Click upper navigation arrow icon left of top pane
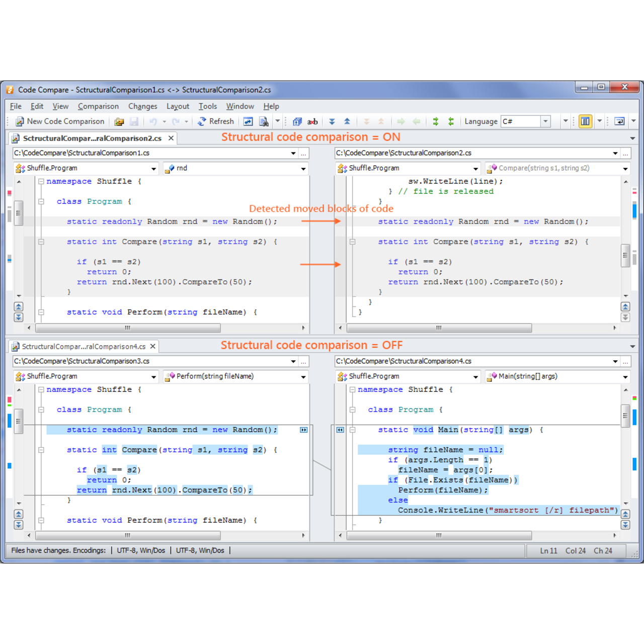 click(x=19, y=306)
